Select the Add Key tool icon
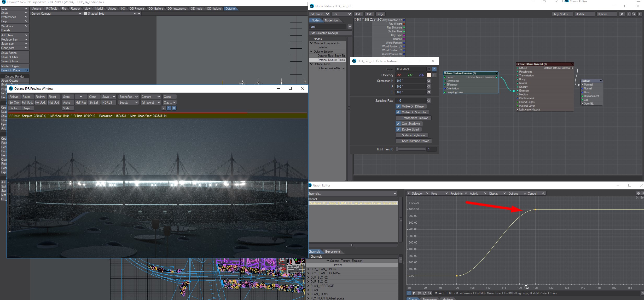The height and width of the screenshot is (300, 644). (x=414, y=293)
